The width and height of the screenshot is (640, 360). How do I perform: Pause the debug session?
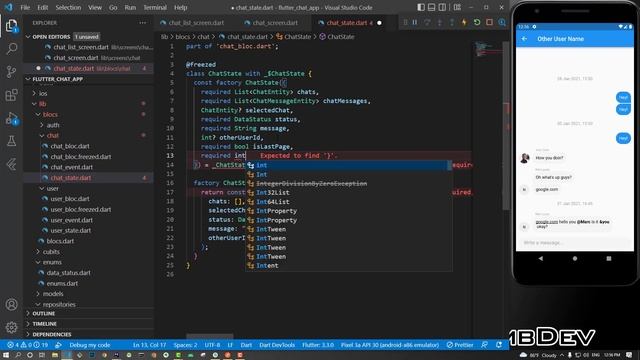tap(415, 22)
